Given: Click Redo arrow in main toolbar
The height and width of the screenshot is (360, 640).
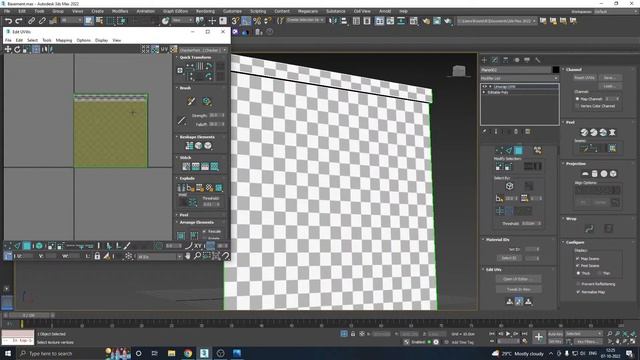Looking at the screenshot, I should click(x=19, y=20).
